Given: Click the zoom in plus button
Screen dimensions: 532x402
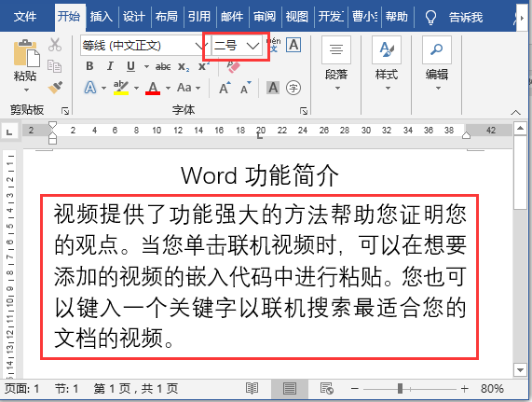Looking at the screenshot, I should (465, 388).
